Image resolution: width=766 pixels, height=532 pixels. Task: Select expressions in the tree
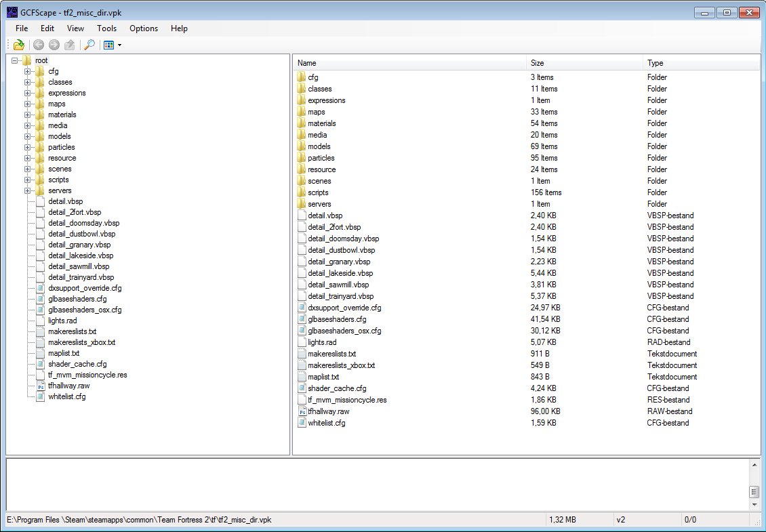coord(67,93)
